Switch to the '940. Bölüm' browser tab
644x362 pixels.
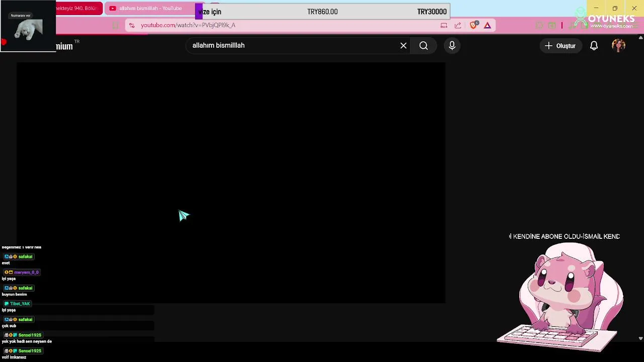(x=78, y=9)
